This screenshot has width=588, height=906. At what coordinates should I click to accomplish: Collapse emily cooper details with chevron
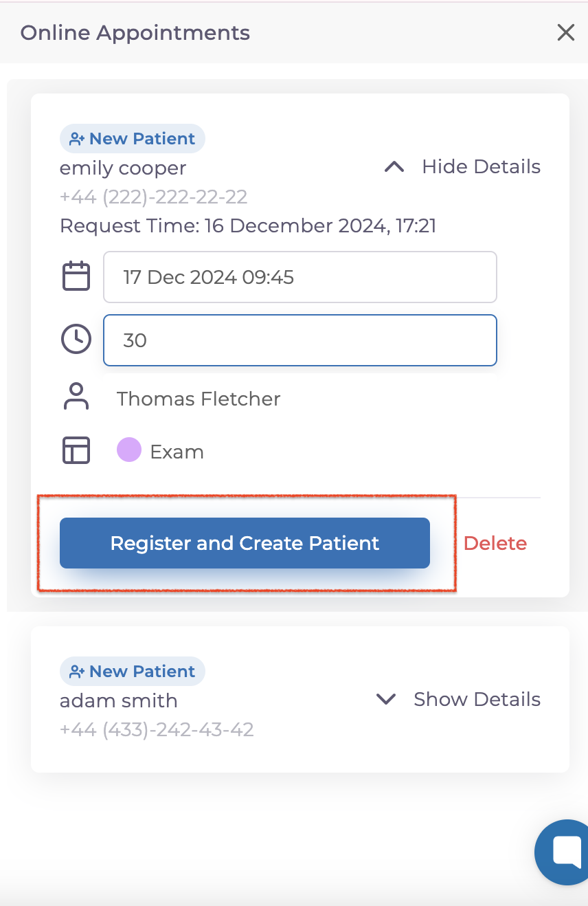click(x=394, y=167)
